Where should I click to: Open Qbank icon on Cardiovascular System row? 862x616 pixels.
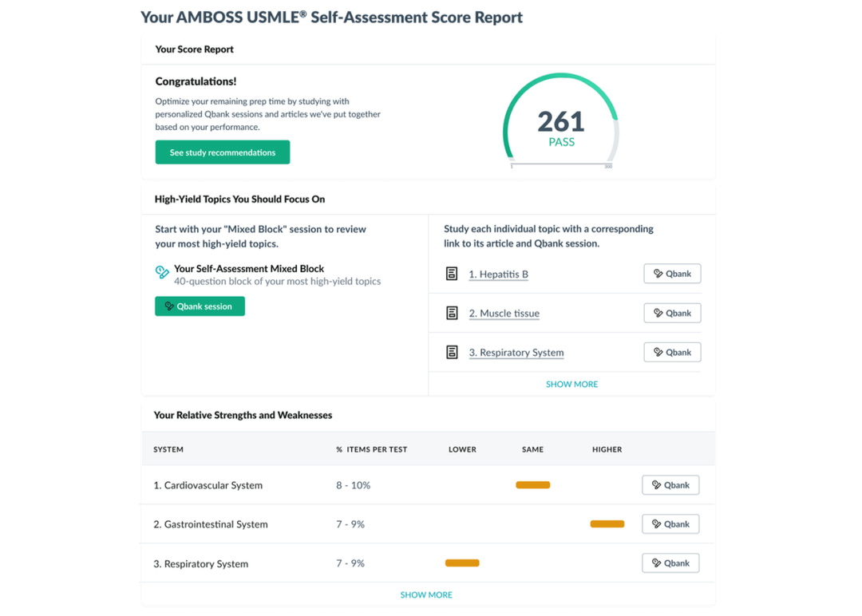coord(658,484)
